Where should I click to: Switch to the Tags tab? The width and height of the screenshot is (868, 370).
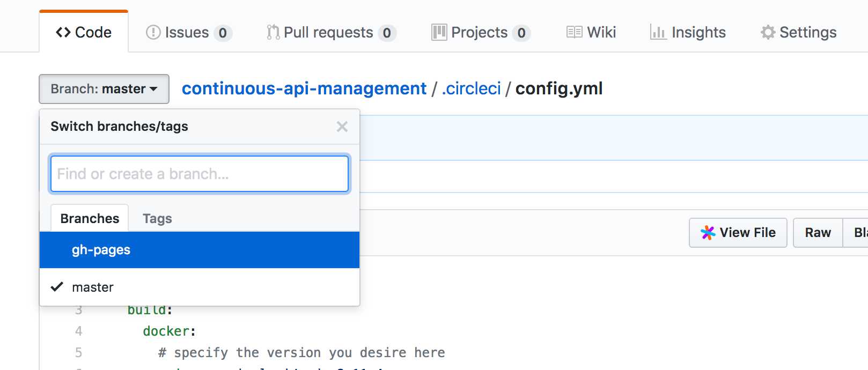157,219
